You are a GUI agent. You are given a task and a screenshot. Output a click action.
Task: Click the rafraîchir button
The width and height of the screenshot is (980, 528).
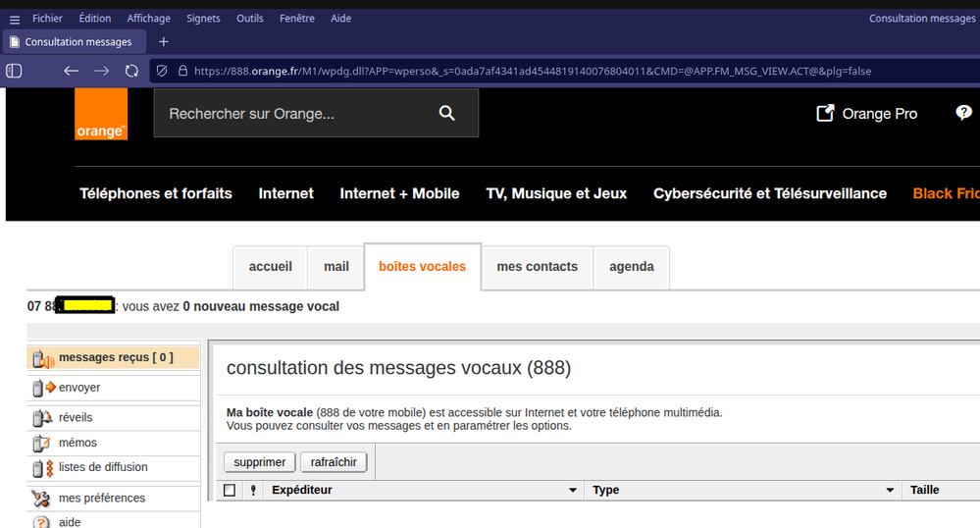pyautogui.click(x=334, y=462)
